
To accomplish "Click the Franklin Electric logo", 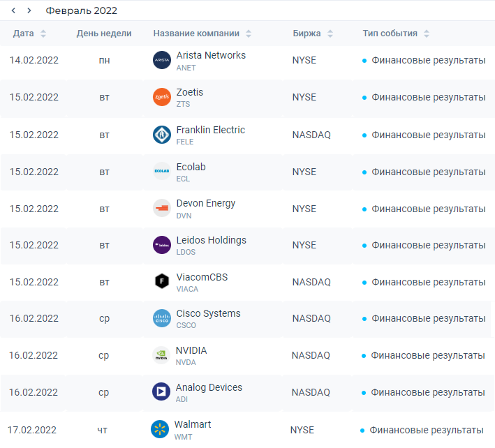I will point(162,135).
